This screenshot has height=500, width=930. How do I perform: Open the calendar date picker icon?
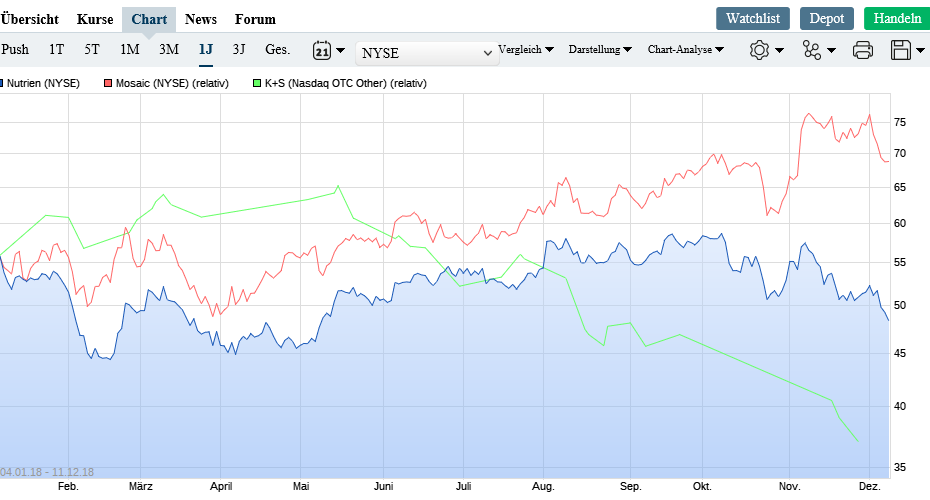point(321,50)
